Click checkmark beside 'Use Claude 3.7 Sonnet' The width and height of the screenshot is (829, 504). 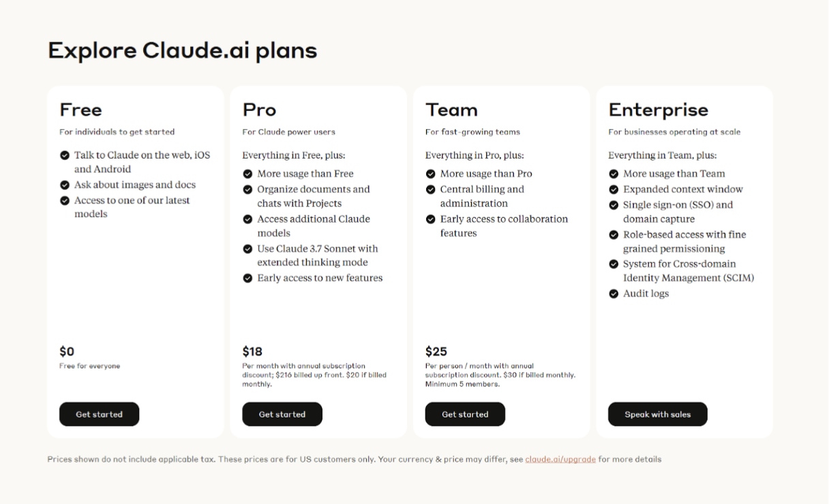247,249
